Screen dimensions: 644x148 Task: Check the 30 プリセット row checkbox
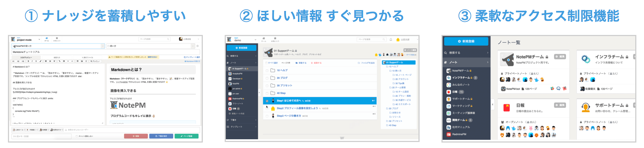[x=267, y=86]
